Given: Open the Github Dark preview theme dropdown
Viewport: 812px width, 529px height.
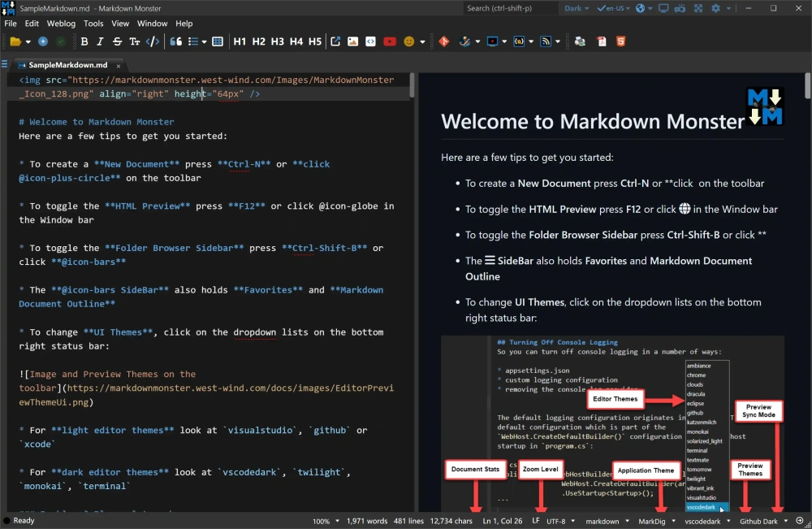Looking at the screenshot, I should pyautogui.click(x=763, y=521).
